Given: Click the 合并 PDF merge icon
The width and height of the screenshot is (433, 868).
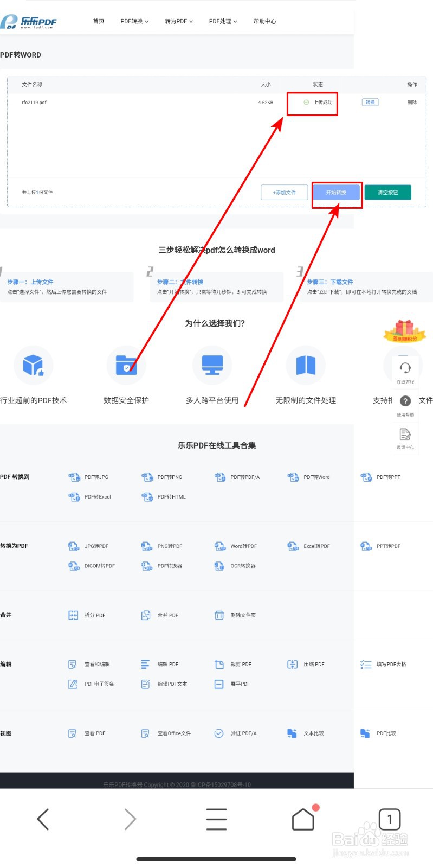Looking at the screenshot, I should (x=146, y=615).
